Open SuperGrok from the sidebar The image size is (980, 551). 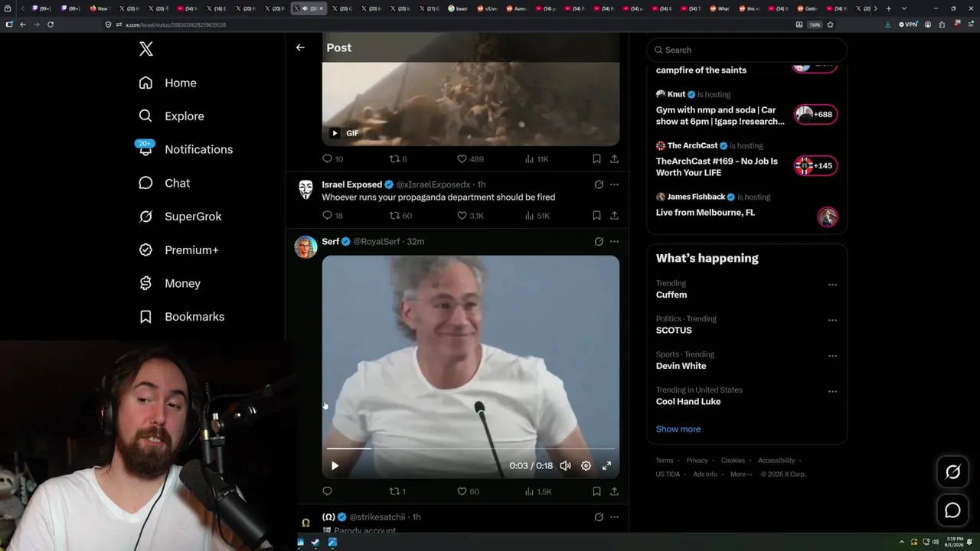[x=180, y=217]
